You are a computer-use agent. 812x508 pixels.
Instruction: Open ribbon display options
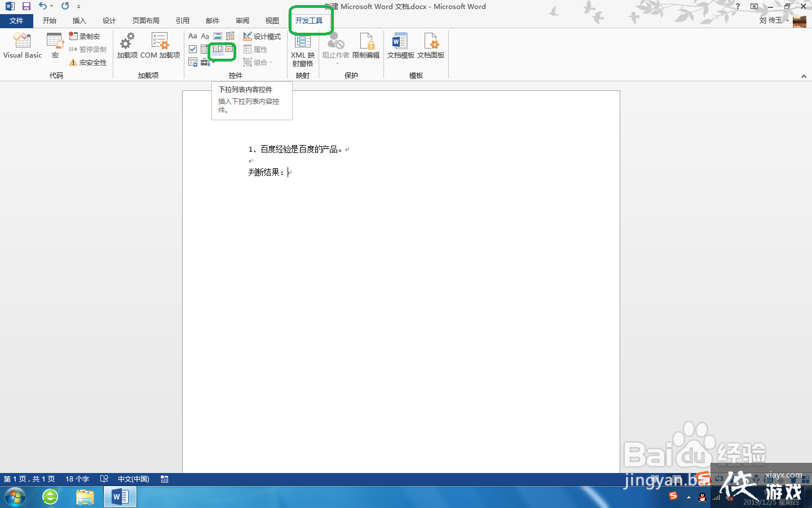pyautogui.click(x=754, y=6)
